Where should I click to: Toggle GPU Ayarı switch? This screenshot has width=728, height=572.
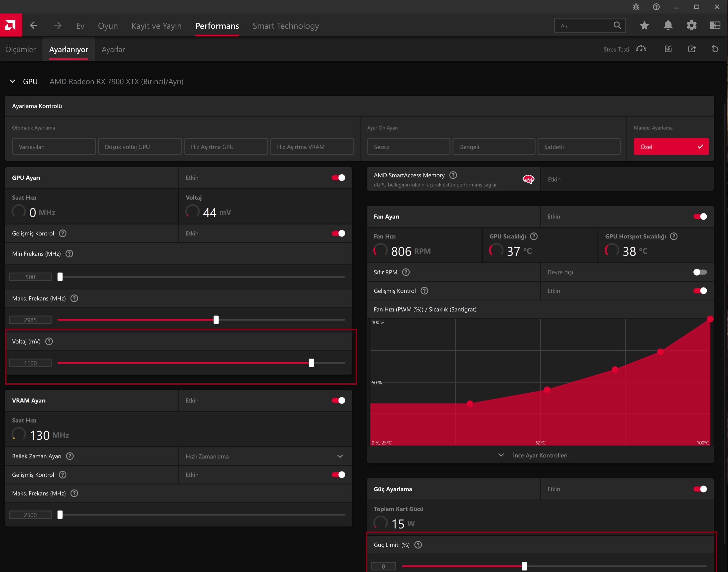click(x=338, y=178)
